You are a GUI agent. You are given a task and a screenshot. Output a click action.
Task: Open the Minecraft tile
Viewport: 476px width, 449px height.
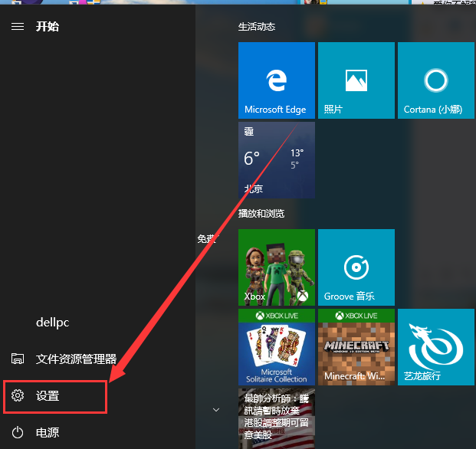click(x=356, y=347)
